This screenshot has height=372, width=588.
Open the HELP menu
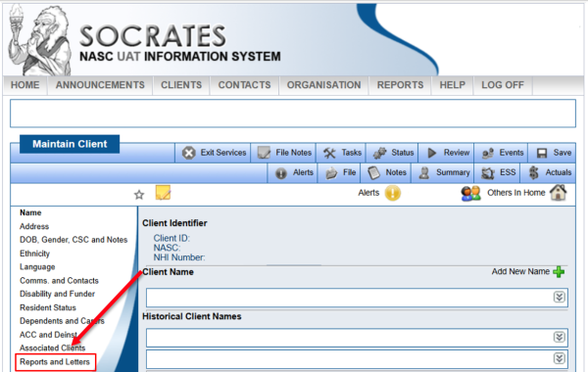(452, 85)
